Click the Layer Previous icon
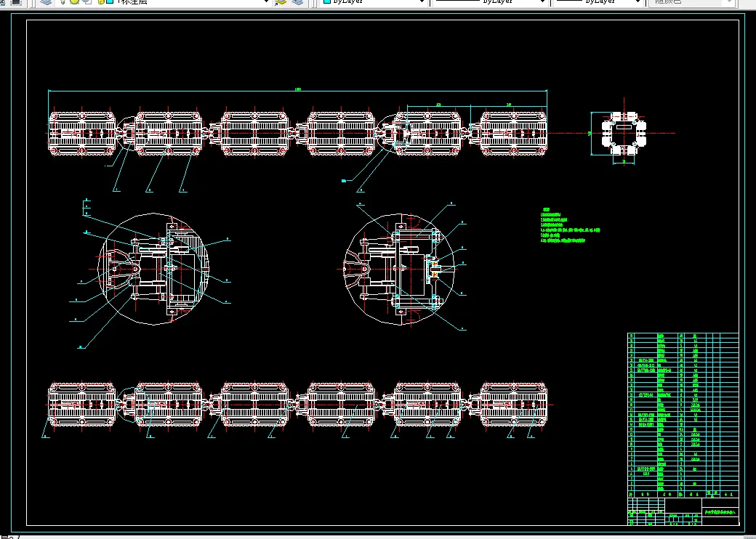Image resolution: width=756 pixels, height=539 pixels. [x=297, y=2]
